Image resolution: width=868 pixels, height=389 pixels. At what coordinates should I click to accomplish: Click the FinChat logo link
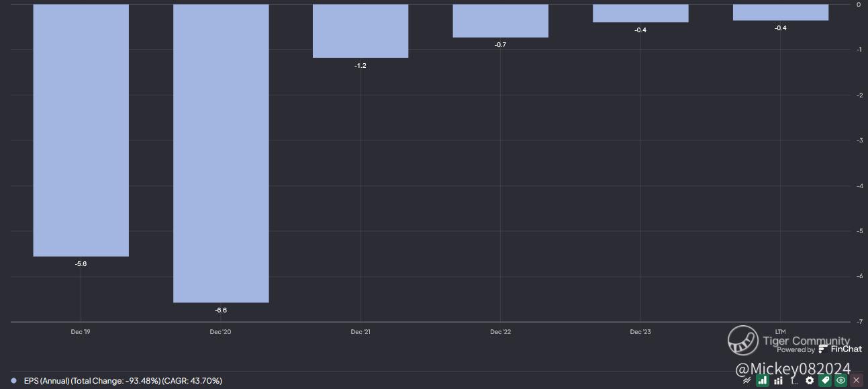[840, 349]
